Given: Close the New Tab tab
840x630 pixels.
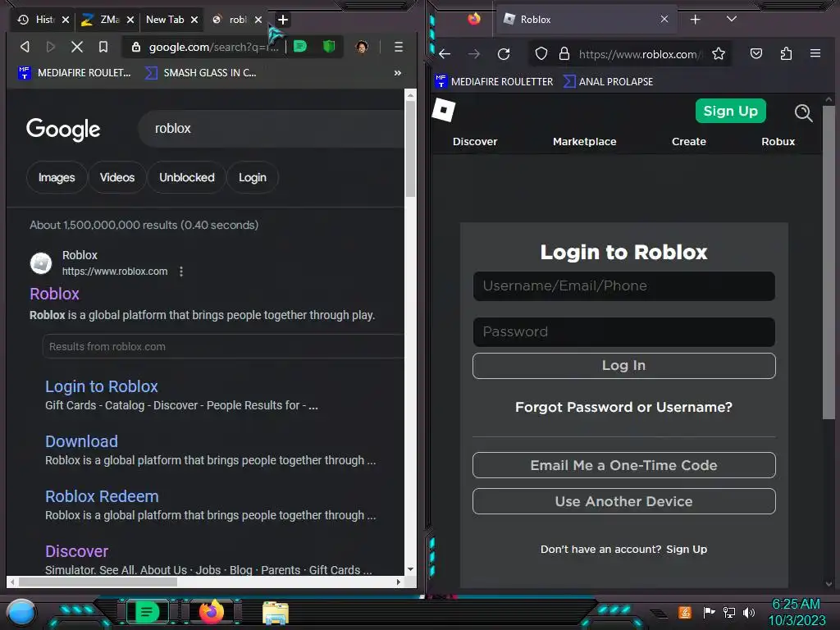Looking at the screenshot, I should coord(194,20).
